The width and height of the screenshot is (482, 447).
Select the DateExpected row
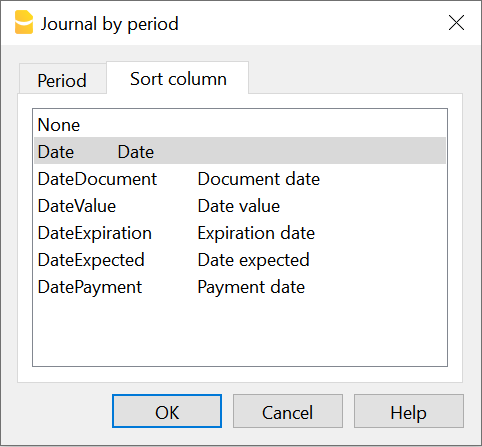tap(240, 260)
